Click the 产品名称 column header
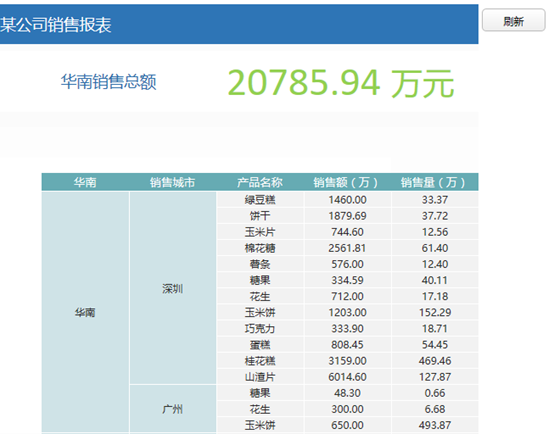554x434 pixels. (x=260, y=182)
